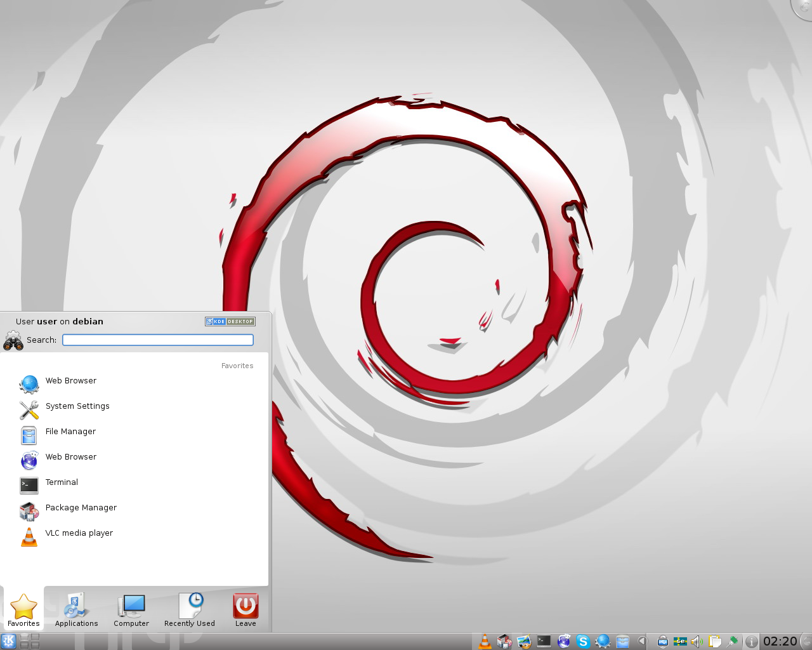Switch to the Computer tab
Viewport: 812px width, 650px height.
(131, 609)
